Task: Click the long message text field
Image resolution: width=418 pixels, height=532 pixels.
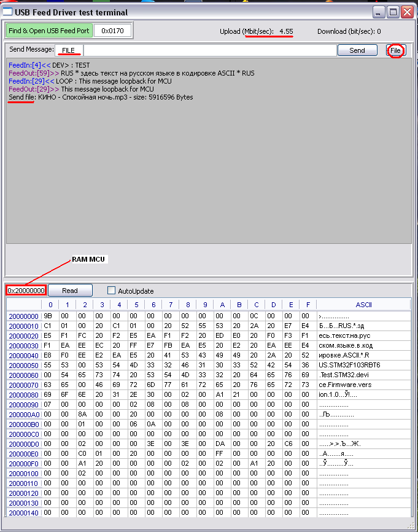Action: (x=210, y=50)
